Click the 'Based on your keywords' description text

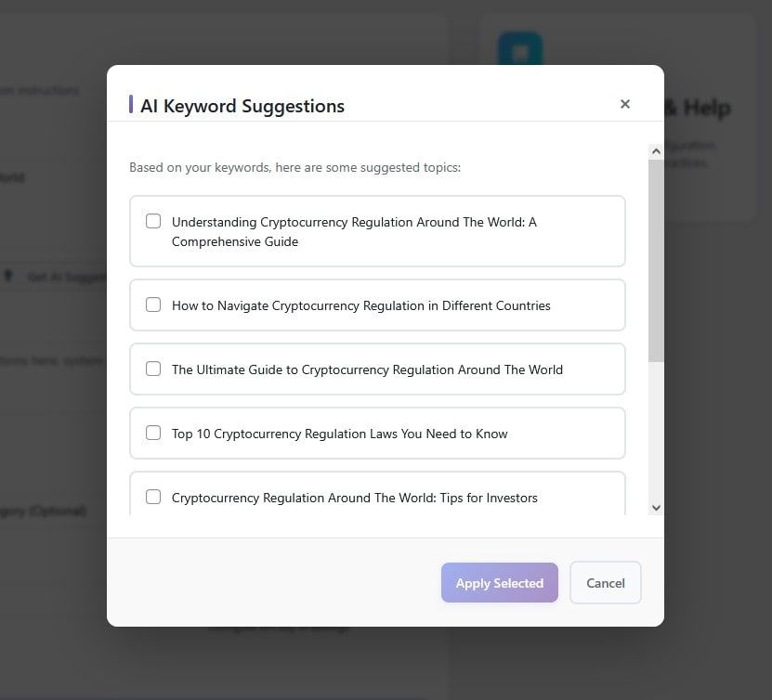pos(294,168)
